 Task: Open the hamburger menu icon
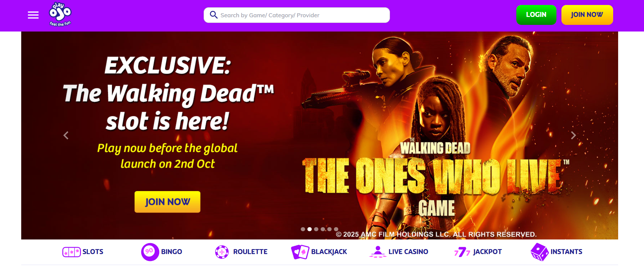point(33,15)
